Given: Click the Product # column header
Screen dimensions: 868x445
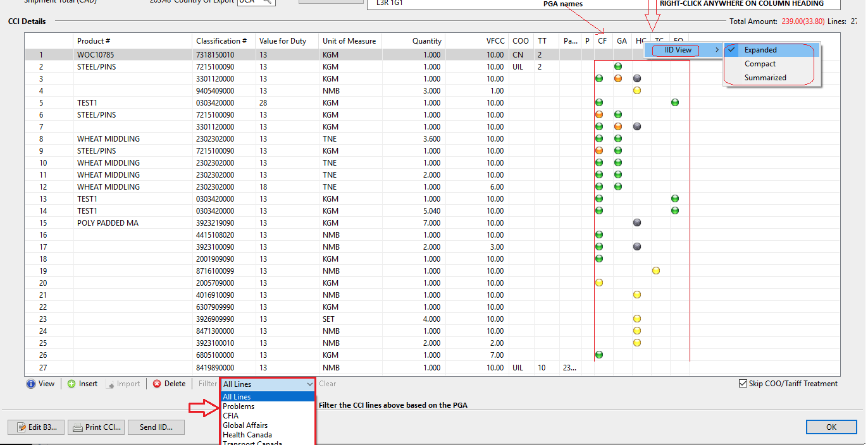Looking at the screenshot, I should [x=133, y=41].
